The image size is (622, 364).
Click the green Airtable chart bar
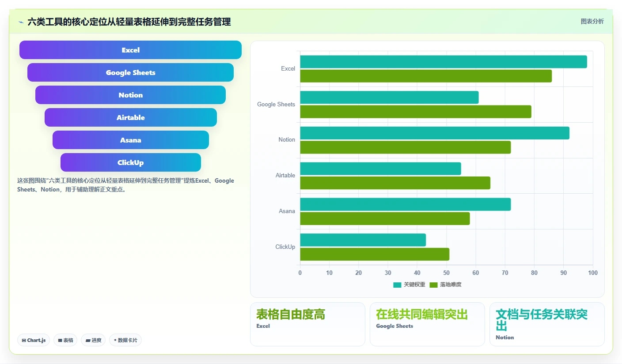click(395, 183)
